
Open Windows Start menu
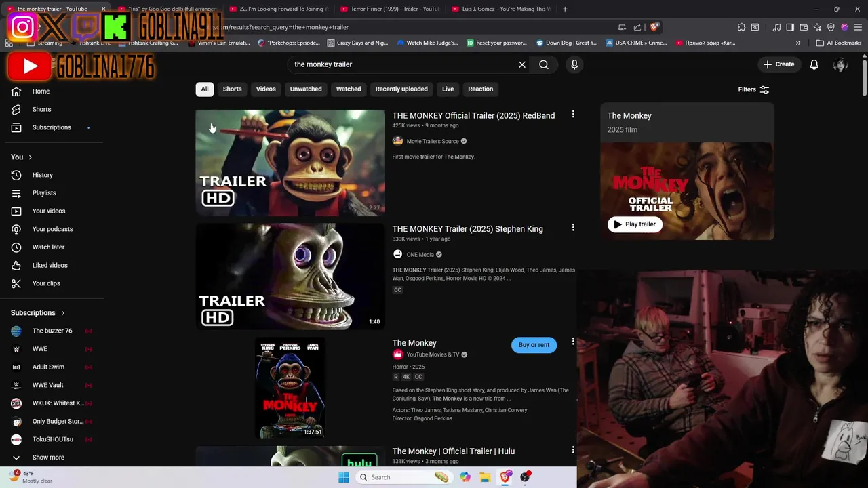tap(344, 477)
